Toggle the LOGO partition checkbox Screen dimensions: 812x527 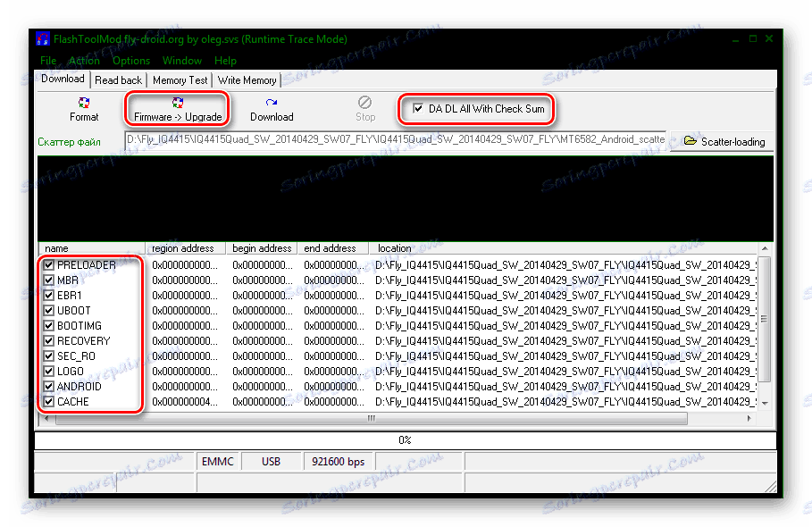48,372
